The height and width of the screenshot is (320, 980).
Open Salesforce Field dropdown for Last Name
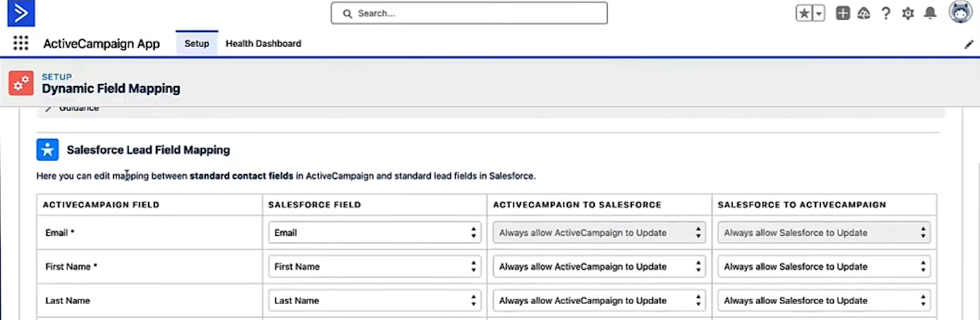point(375,300)
